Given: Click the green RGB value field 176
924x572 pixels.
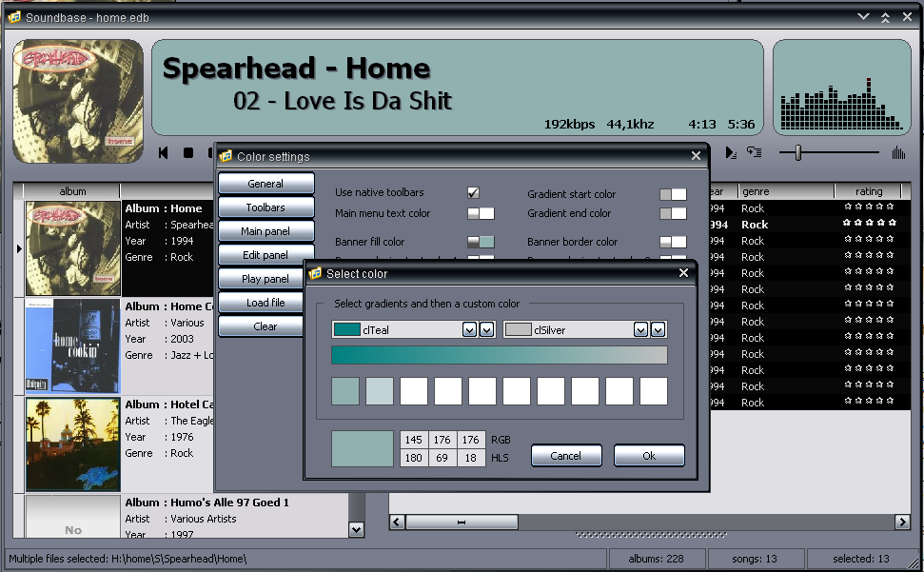Looking at the screenshot, I should point(442,440).
